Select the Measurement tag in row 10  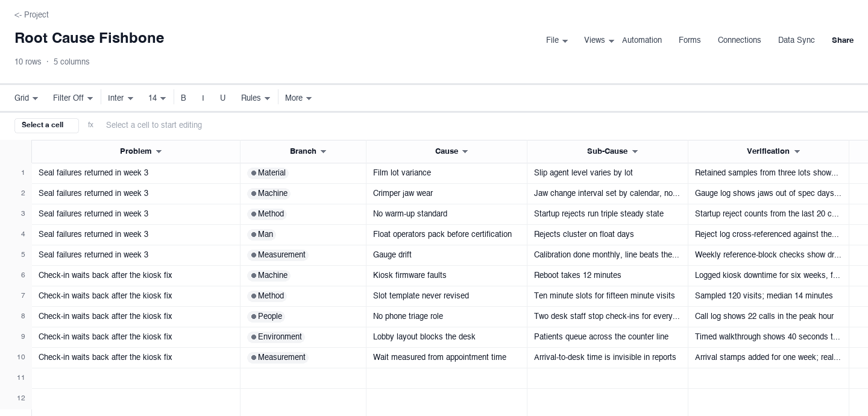(278, 358)
